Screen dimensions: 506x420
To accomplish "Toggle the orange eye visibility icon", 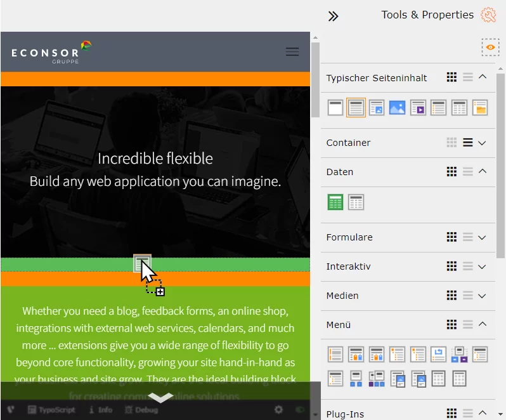I will (x=491, y=47).
